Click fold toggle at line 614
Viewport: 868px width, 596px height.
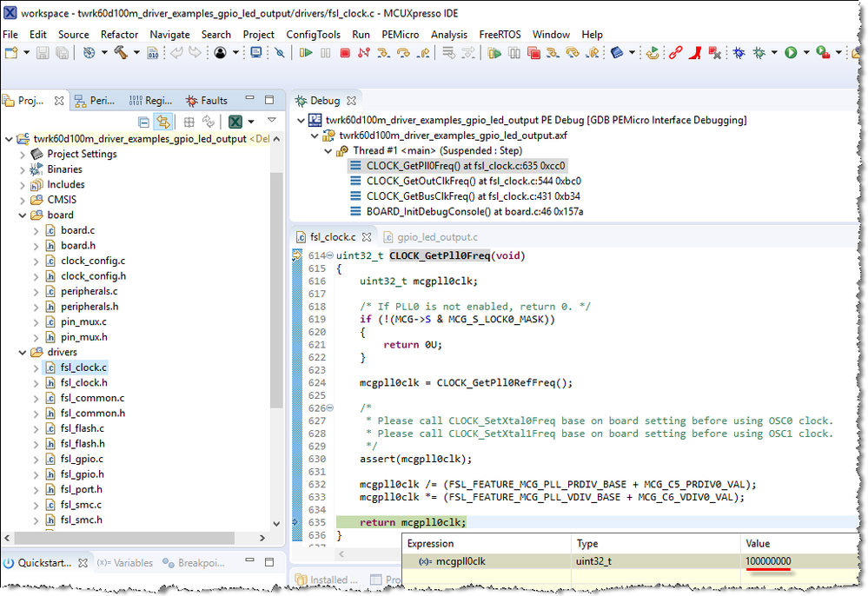(x=330, y=255)
